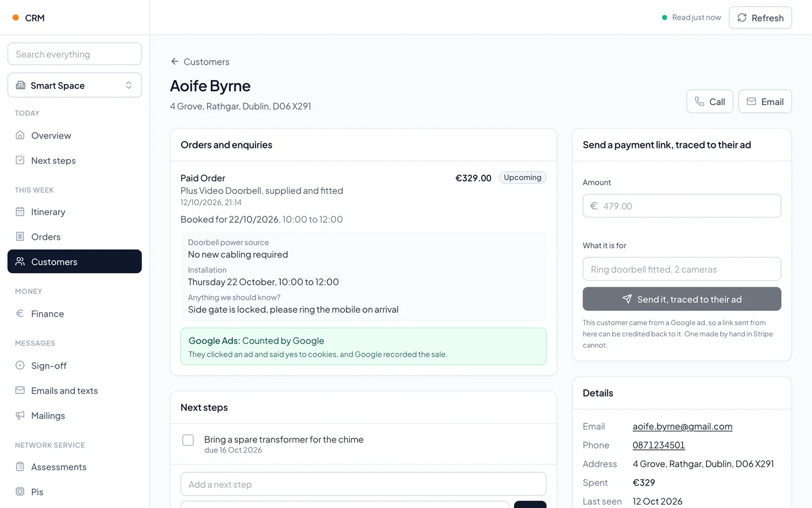Click the Add a next step field

363,484
